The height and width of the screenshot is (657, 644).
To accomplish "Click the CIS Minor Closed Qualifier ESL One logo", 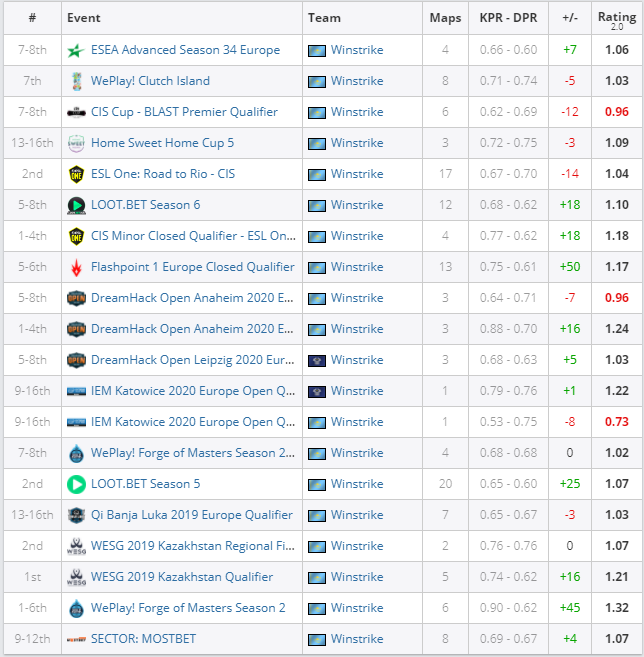I will point(76,236).
